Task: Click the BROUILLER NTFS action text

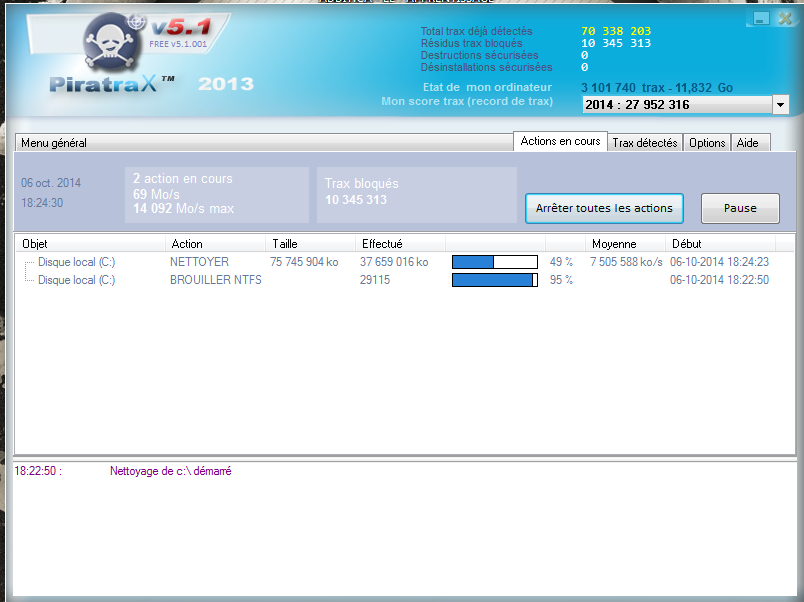Action: [216, 280]
